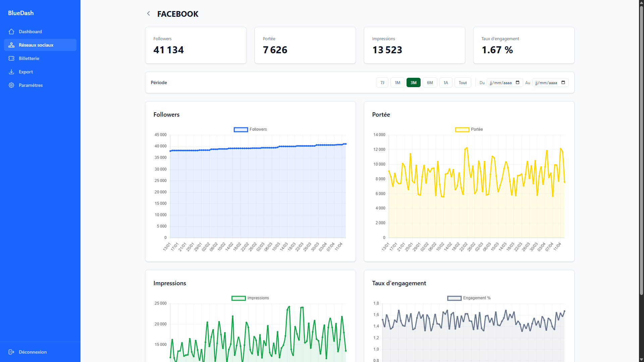Click the Paramètres gear icon
Image resolution: width=644 pixels, height=362 pixels.
point(11,85)
